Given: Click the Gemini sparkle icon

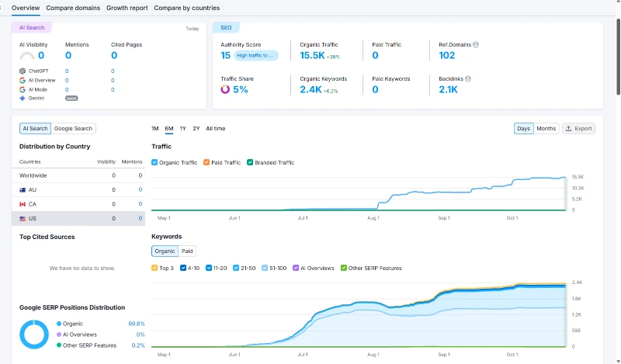Looking at the screenshot, I should point(23,99).
